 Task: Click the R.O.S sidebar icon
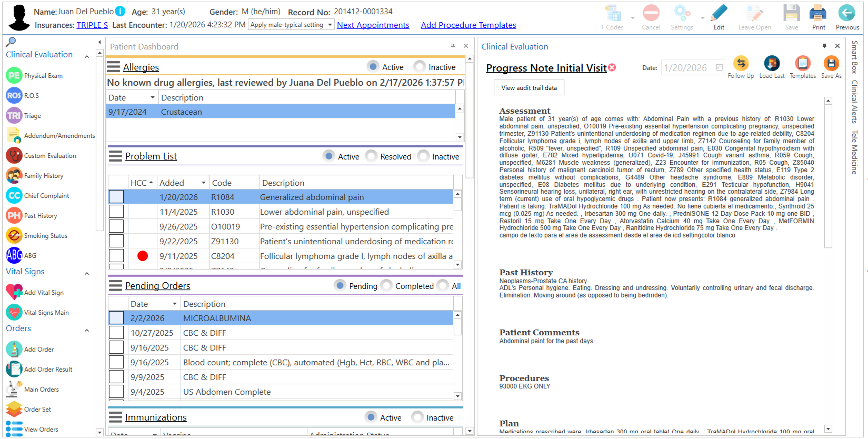pyautogui.click(x=14, y=96)
